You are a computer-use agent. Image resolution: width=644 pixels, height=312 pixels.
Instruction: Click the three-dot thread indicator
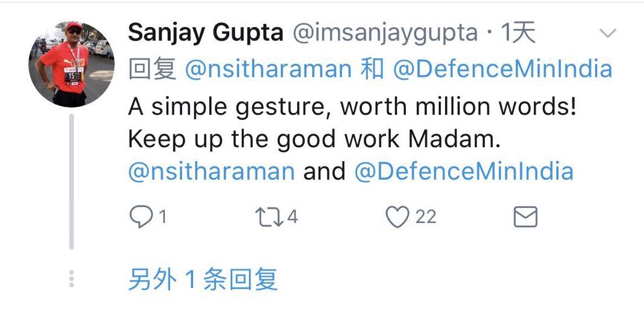pyautogui.click(x=72, y=279)
